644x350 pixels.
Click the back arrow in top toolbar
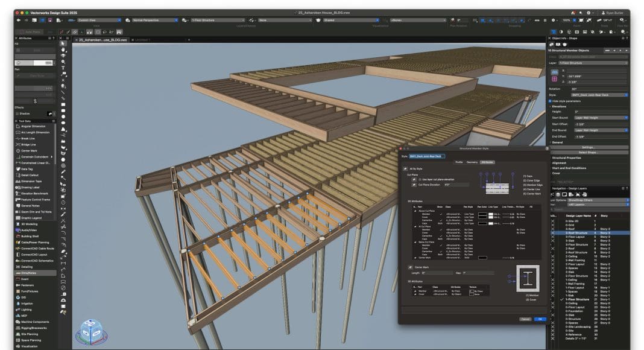(19, 20)
